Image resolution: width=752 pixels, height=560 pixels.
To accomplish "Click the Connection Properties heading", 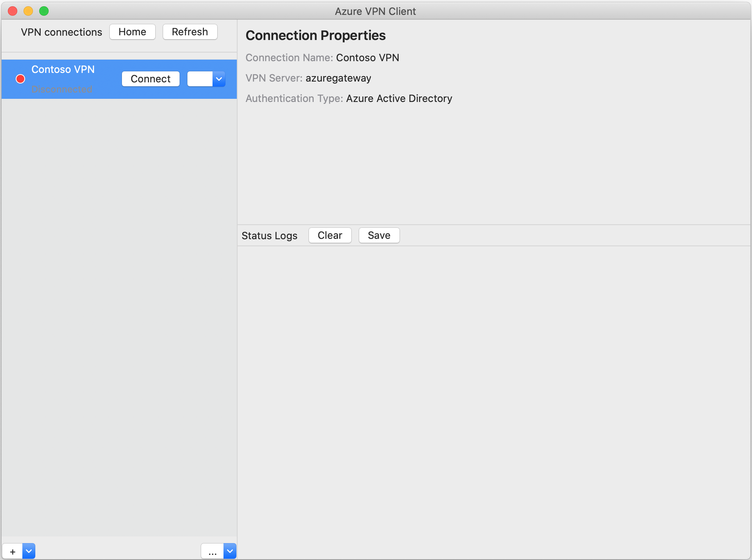I will (x=316, y=35).
